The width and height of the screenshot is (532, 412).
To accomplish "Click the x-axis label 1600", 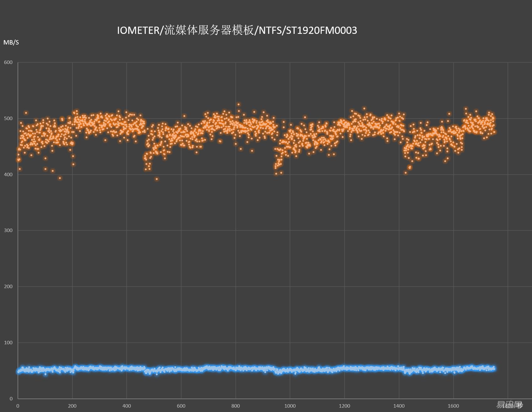I will pyautogui.click(x=453, y=406).
